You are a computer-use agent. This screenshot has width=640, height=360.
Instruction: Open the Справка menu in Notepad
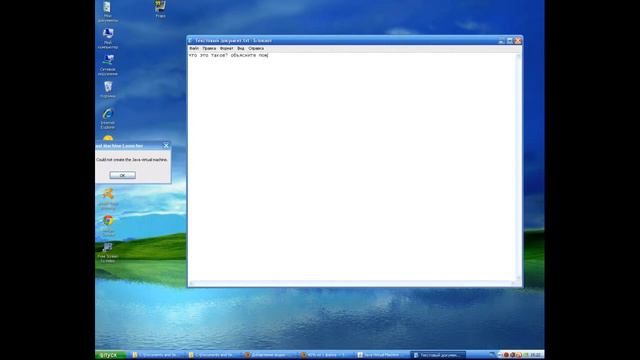(x=256, y=48)
